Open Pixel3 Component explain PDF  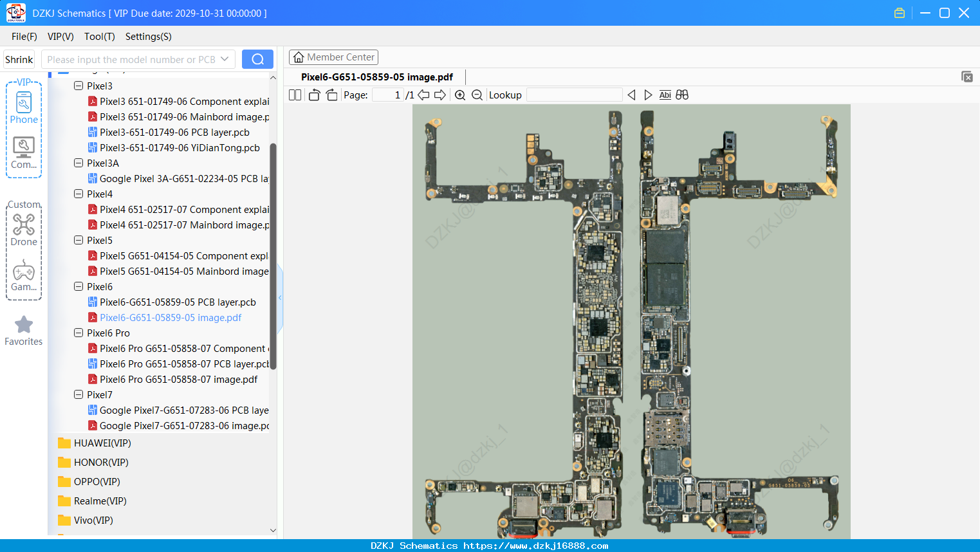point(179,102)
